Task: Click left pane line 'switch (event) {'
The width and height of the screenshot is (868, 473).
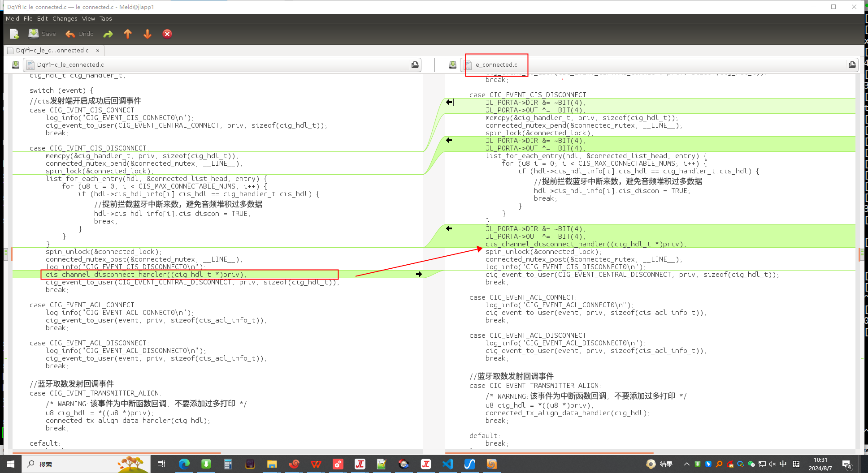Action: [61, 90]
